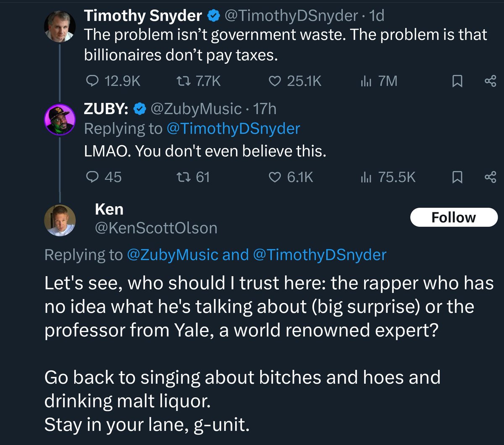This screenshot has height=445, width=504.
Task: Reply to Timothy Snyder's tweet
Action: 92,81
